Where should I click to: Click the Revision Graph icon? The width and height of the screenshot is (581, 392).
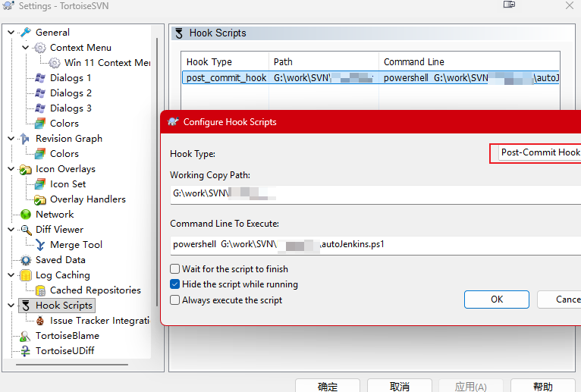click(26, 139)
